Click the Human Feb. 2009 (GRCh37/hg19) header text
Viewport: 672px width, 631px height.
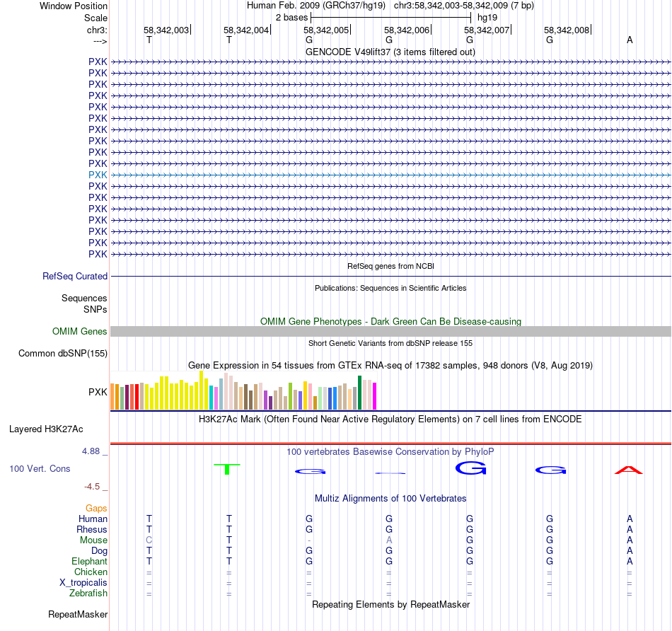pyautogui.click(x=316, y=6)
